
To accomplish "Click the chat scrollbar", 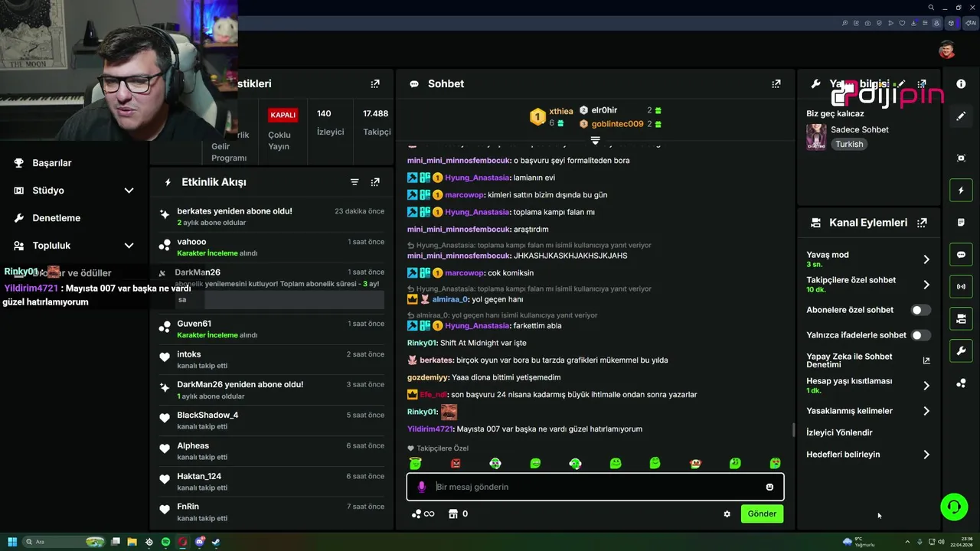I will click(x=793, y=430).
